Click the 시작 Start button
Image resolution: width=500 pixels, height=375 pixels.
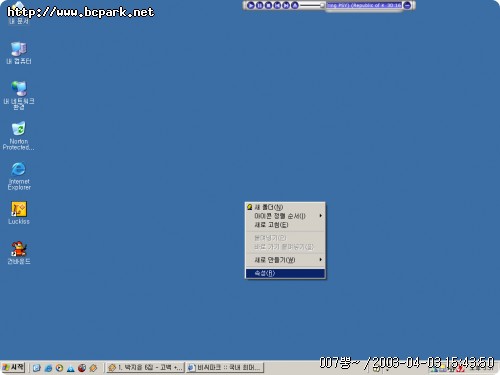(13, 367)
